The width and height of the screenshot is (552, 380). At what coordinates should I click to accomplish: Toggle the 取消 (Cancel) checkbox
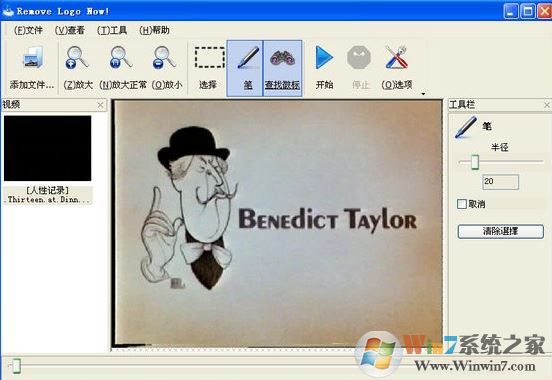[x=462, y=204]
